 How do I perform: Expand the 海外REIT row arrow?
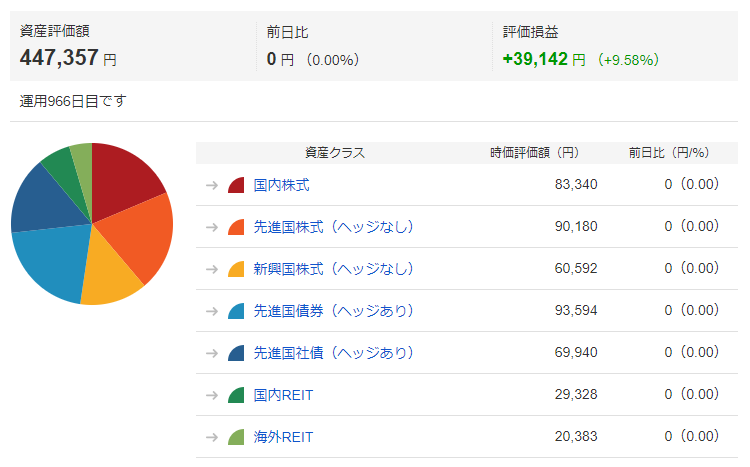[x=212, y=437]
